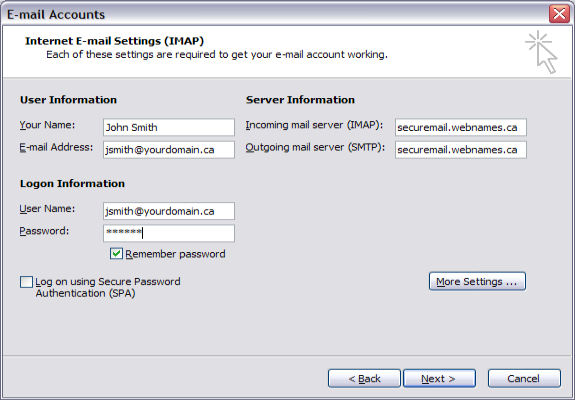Click the Remember password label text

pyautogui.click(x=175, y=254)
